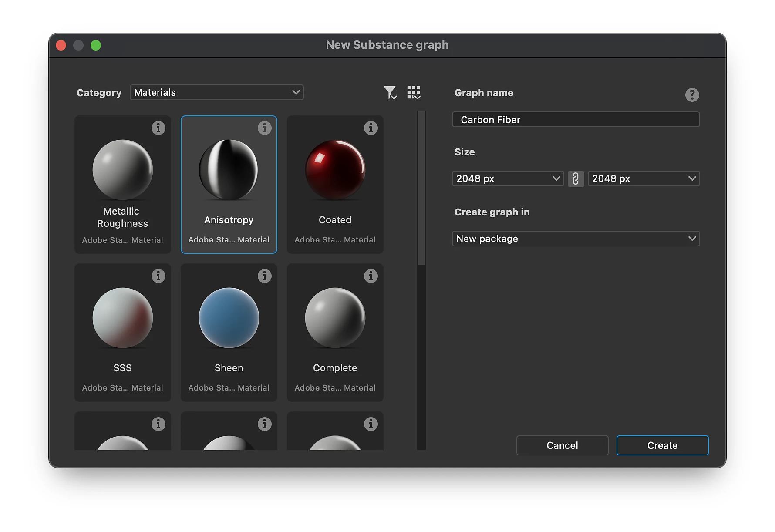Show info for the Sheen template
775x532 pixels.
(x=265, y=276)
